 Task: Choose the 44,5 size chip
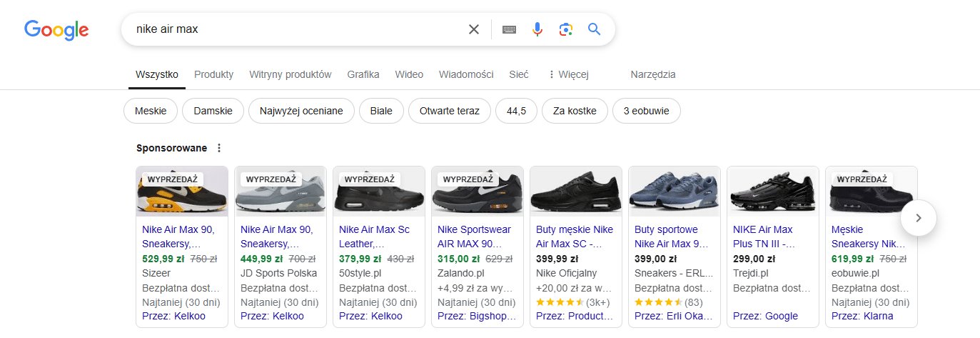click(516, 111)
